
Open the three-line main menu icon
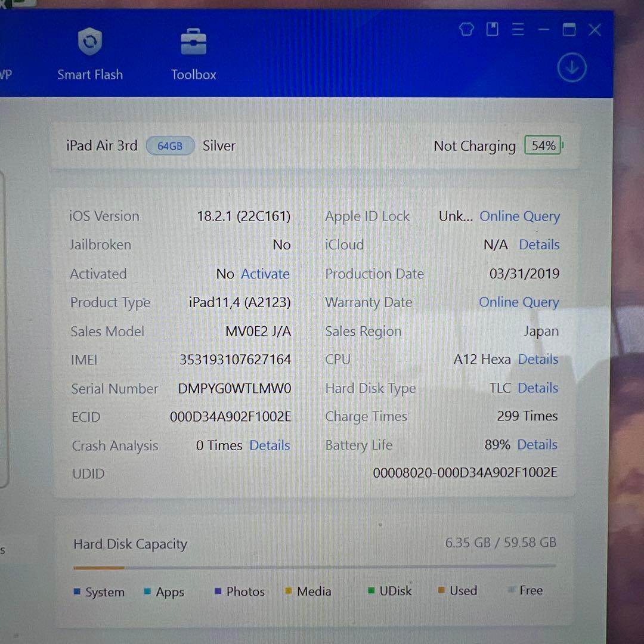click(x=518, y=30)
